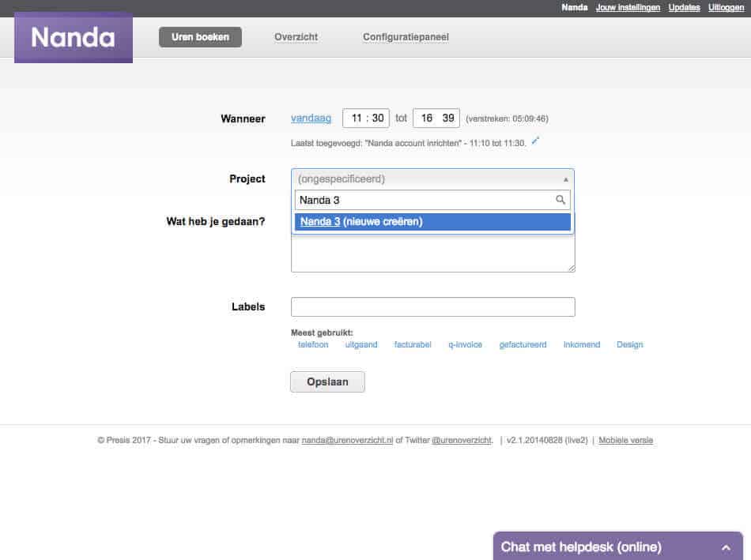
Task: Add the 'facturabel' label
Action: (413, 344)
